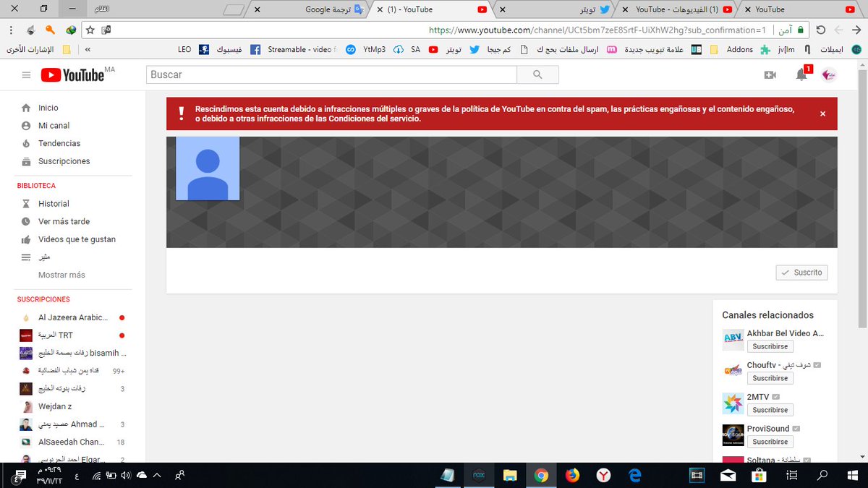Open Videos que te gustan
This screenshot has width=868, height=488.
click(77, 239)
